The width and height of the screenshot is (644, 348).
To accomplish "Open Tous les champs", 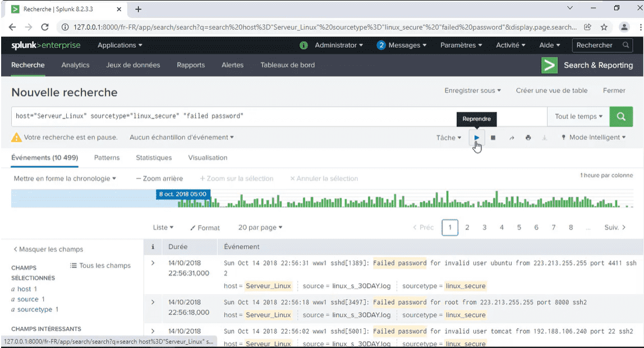I will pyautogui.click(x=100, y=265).
